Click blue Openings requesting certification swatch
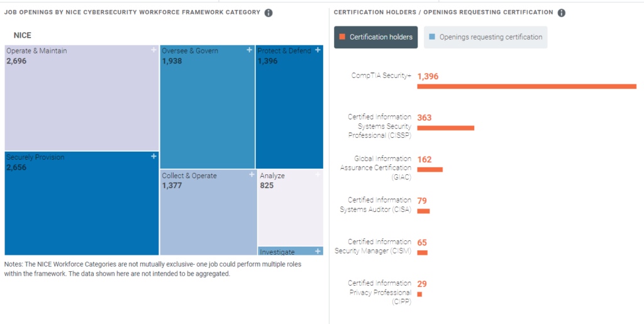644x324 pixels. tap(432, 37)
